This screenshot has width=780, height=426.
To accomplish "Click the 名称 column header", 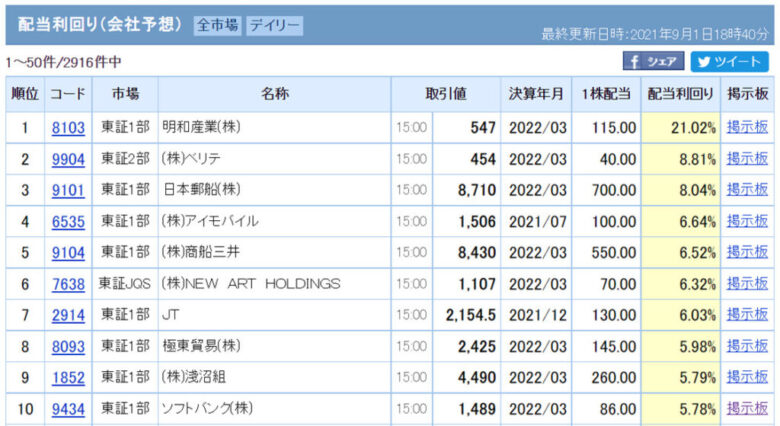I will point(275,94).
